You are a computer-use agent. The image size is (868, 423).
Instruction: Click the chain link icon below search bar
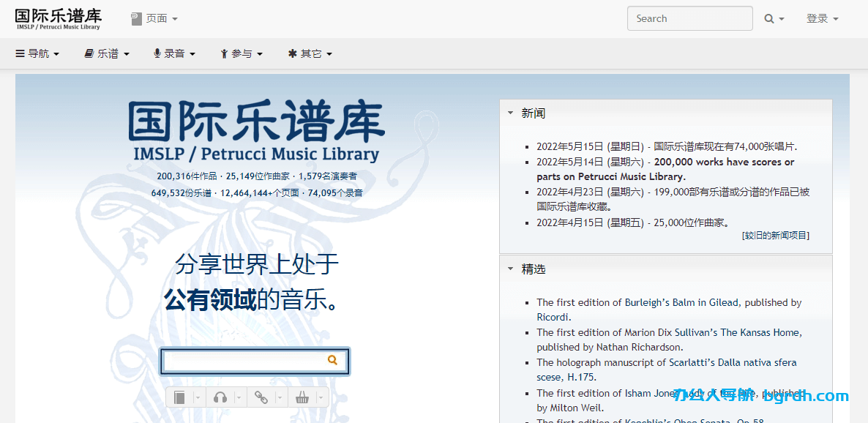261,397
